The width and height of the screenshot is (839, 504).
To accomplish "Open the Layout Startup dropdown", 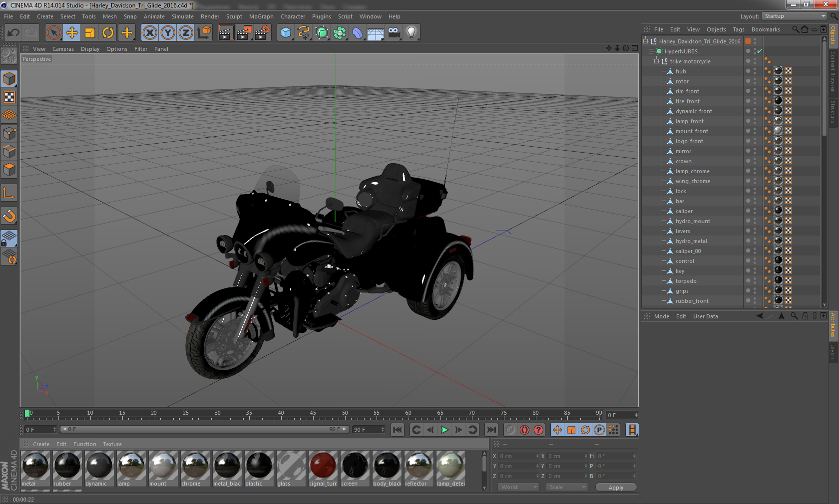I will tap(795, 16).
